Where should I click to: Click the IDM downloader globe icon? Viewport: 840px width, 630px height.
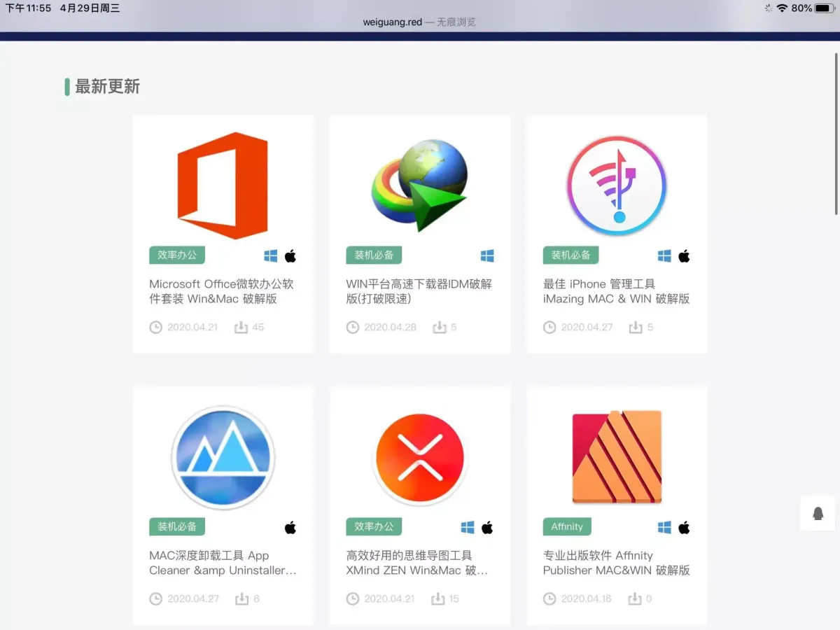click(419, 185)
